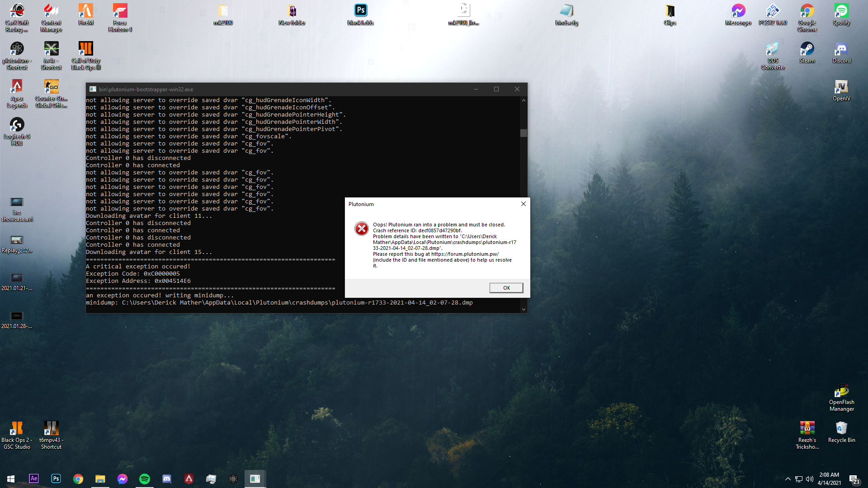The image size is (868, 488).
Task: Show hidden system tray icons
Action: 788,479
